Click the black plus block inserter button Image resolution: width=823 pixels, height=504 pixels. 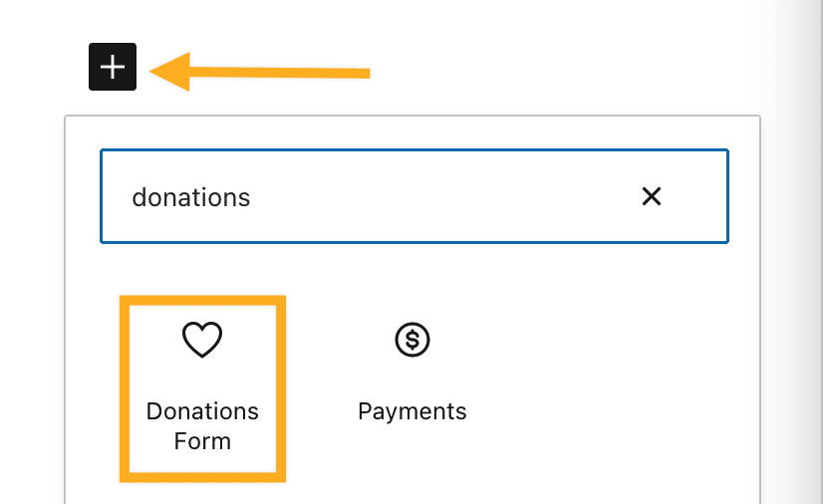(113, 68)
